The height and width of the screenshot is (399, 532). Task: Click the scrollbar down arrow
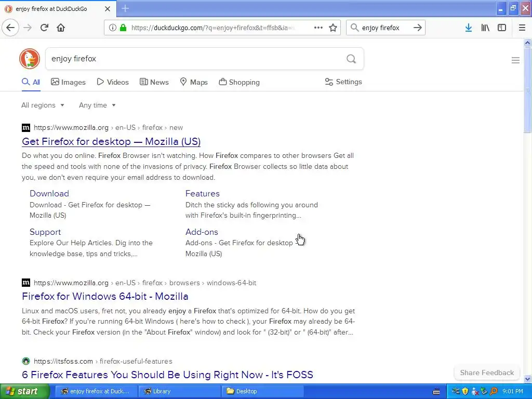coord(527,379)
